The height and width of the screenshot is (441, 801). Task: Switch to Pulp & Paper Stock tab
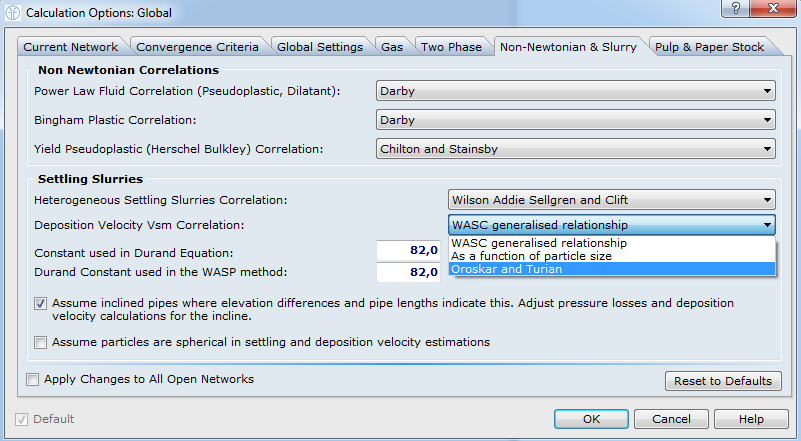tap(710, 47)
